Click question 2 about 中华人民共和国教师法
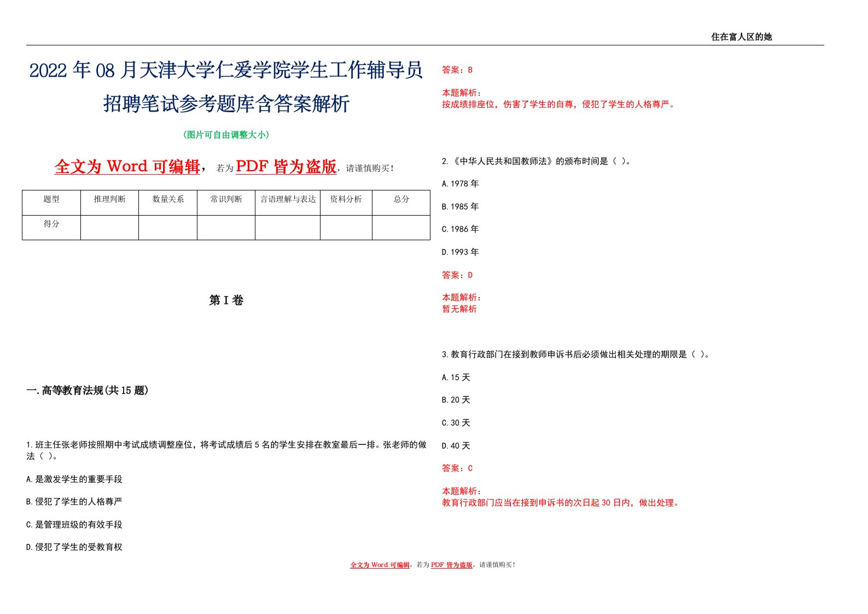The image size is (868, 614). point(537,161)
